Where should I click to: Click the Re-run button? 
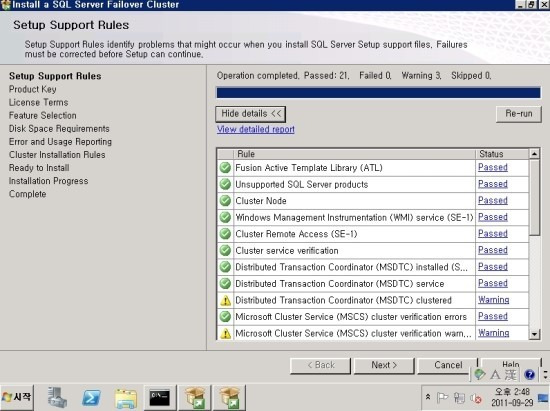pyautogui.click(x=519, y=114)
